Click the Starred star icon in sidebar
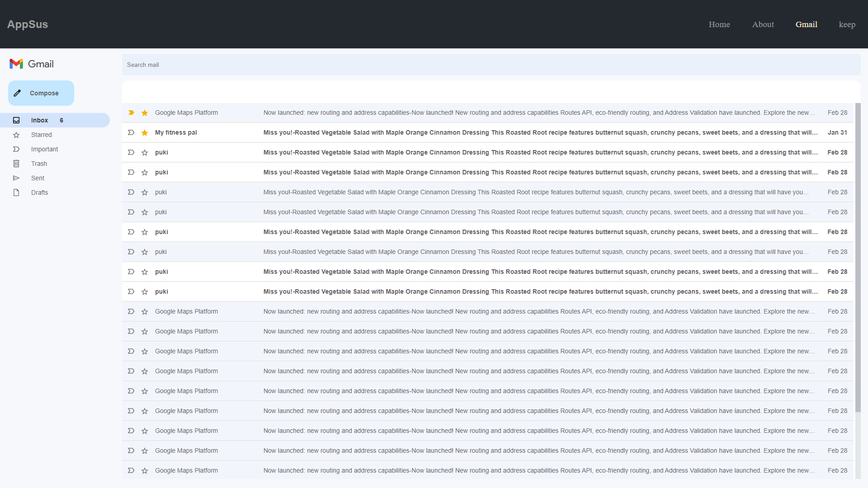Image resolution: width=868 pixels, height=488 pixels. tap(16, 135)
